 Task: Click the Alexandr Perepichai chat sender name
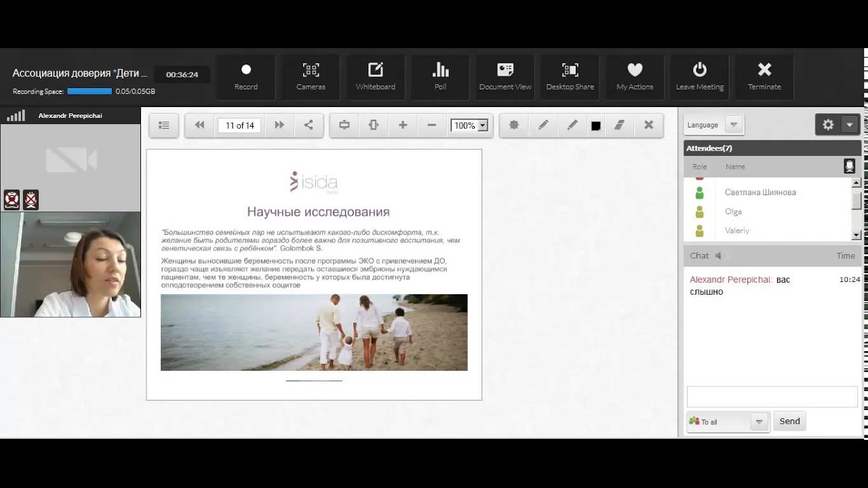coord(730,279)
